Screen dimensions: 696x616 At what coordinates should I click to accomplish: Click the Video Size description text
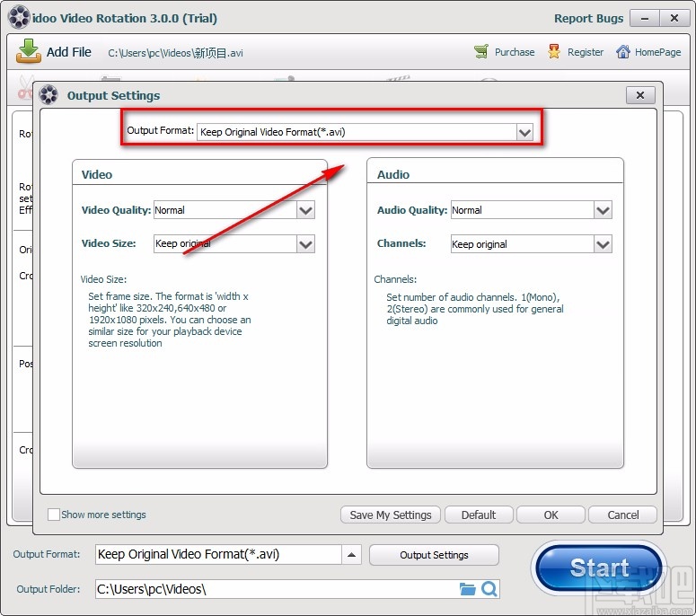click(x=169, y=320)
